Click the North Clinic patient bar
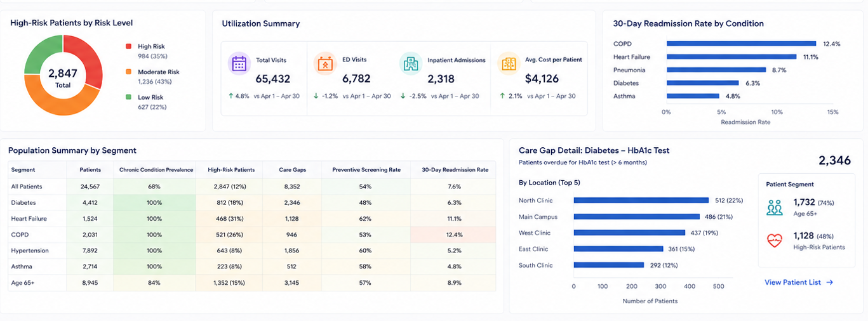The height and width of the screenshot is (321, 868). point(641,200)
